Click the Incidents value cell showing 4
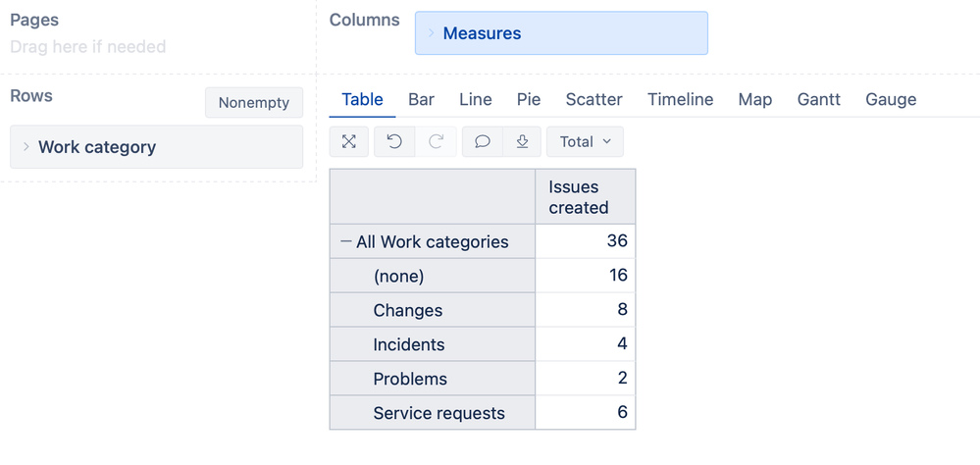Viewport: 980px width, 465px height. [585, 344]
